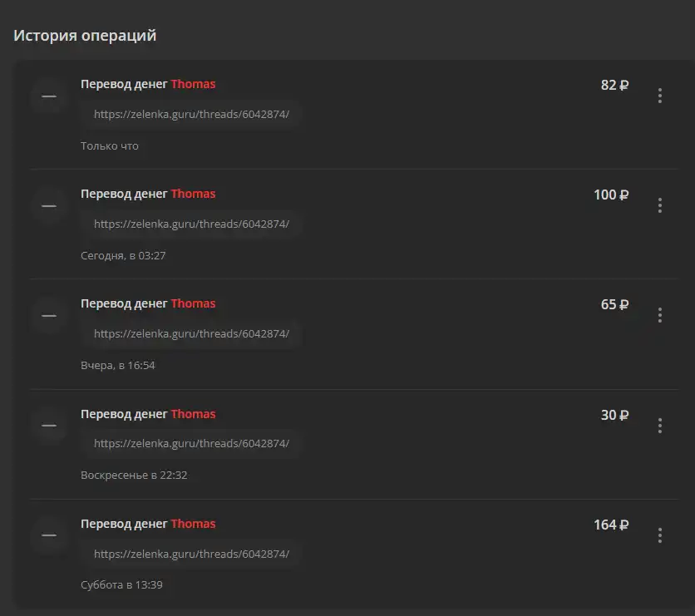Image resolution: width=695 pixels, height=616 pixels.
Task: Open three-dot menu for the 100 ₽ transfer
Action: coord(660,205)
